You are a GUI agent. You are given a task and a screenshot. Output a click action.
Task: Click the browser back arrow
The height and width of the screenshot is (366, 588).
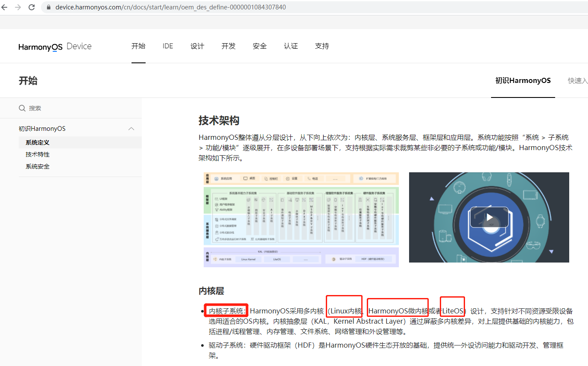5,7
